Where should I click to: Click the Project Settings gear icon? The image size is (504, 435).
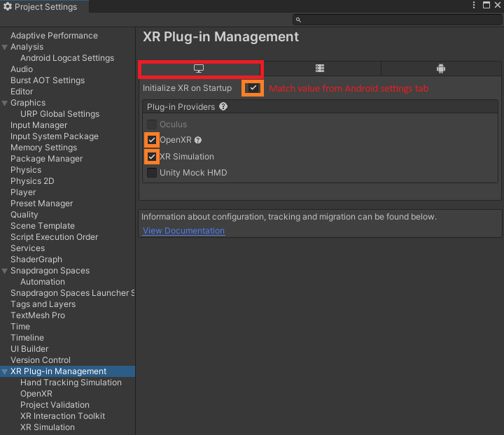pyautogui.click(x=8, y=6)
